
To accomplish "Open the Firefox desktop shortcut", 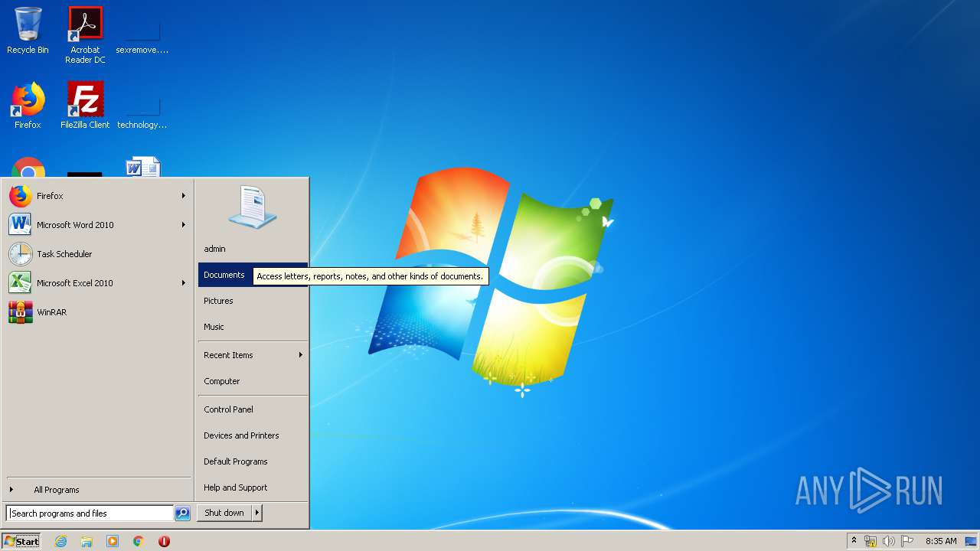I will pos(28,106).
